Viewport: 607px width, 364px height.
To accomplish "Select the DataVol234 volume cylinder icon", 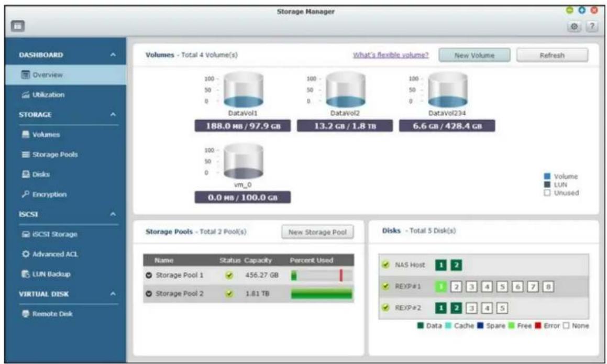I will tap(447, 90).
